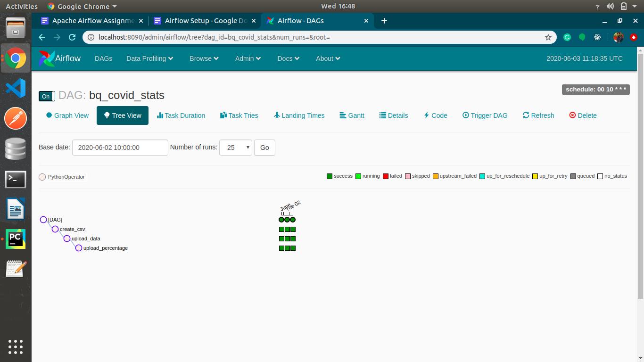Screen dimensions: 644x362
Task: Open the Number of runs dropdown
Action: 236,148
